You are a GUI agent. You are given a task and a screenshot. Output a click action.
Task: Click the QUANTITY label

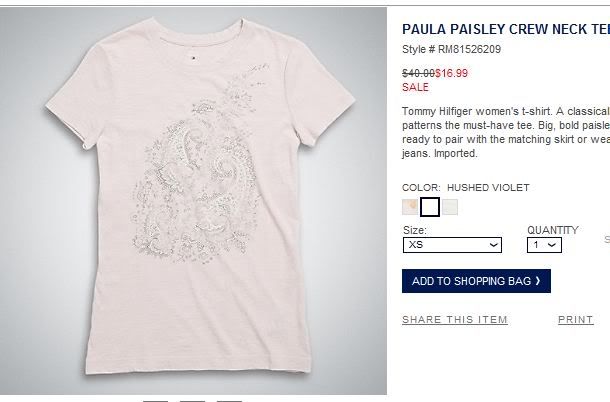click(553, 230)
